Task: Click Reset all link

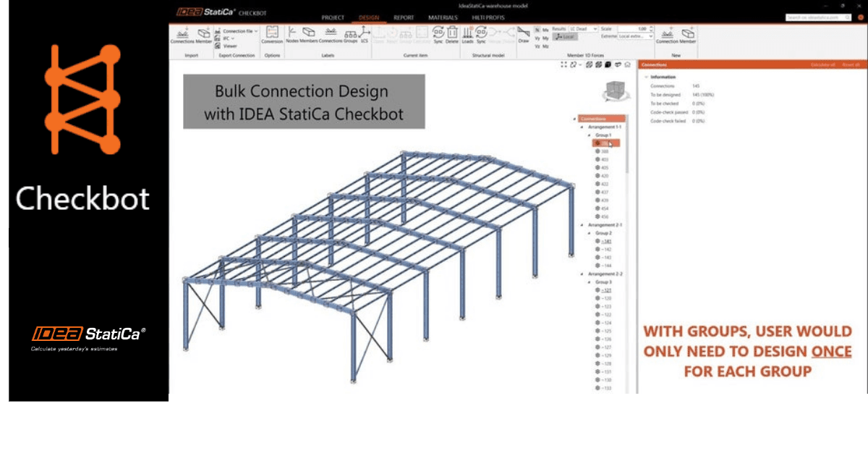Action: 851,64
